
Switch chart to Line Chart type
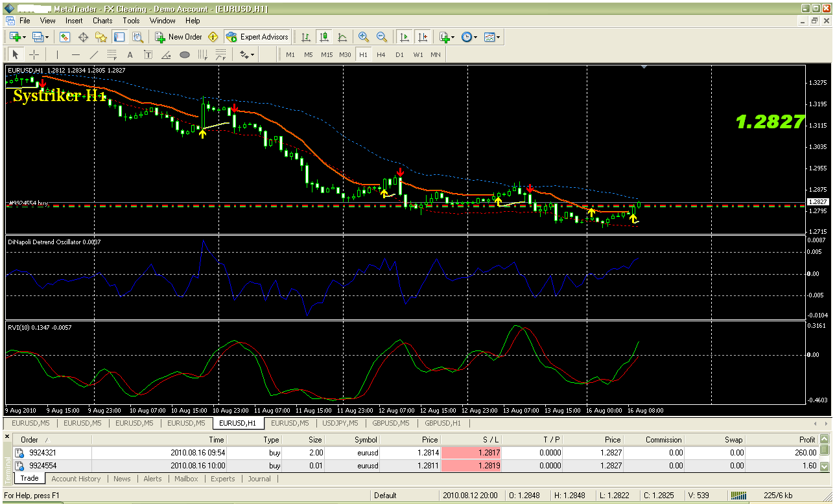click(x=342, y=37)
